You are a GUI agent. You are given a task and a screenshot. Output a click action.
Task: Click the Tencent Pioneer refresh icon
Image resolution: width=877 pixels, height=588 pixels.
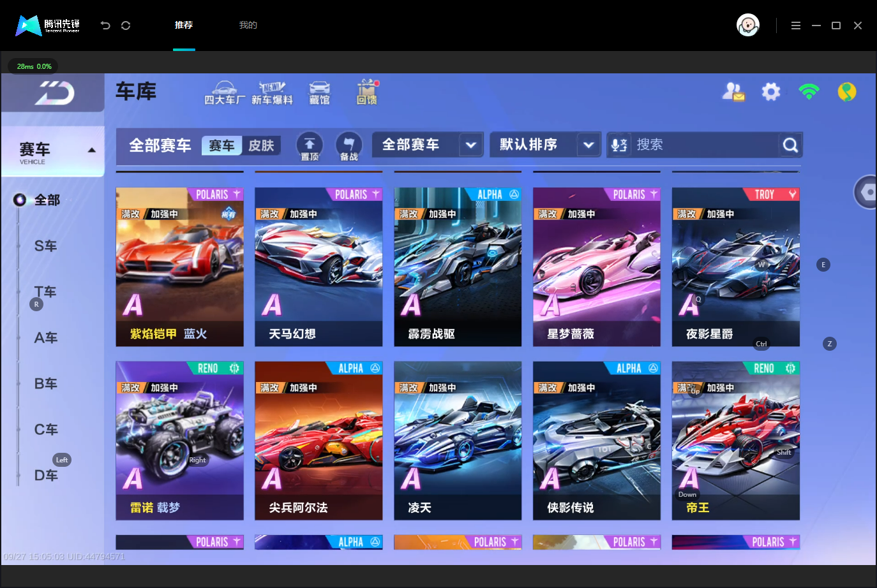point(126,26)
